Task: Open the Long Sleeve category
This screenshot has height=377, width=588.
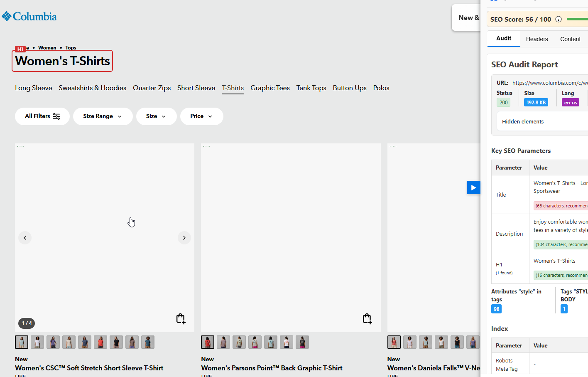Action: pyautogui.click(x=34, y=88)
